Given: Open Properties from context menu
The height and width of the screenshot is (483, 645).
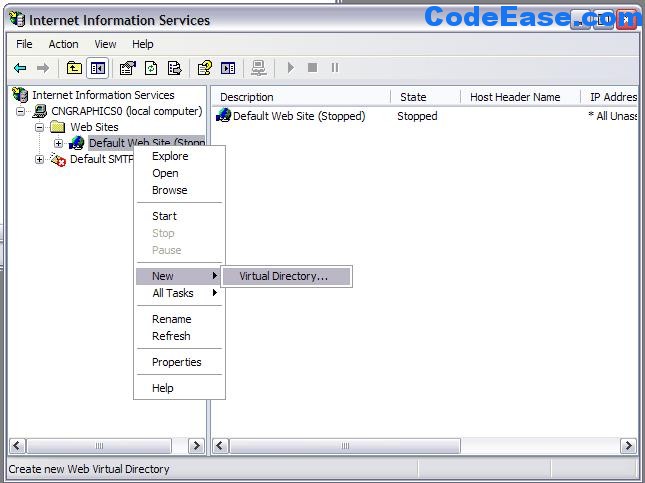Looking at the screenshot, I should pos(178,362).
